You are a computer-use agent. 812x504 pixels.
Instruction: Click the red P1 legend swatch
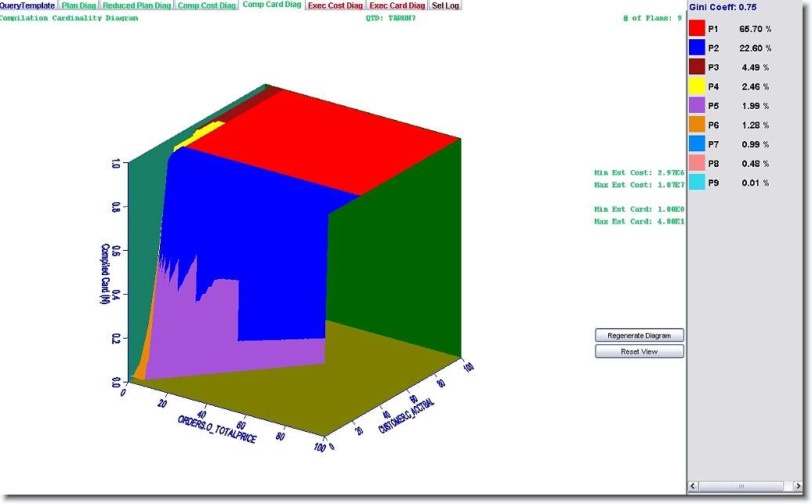click(696, 28)
